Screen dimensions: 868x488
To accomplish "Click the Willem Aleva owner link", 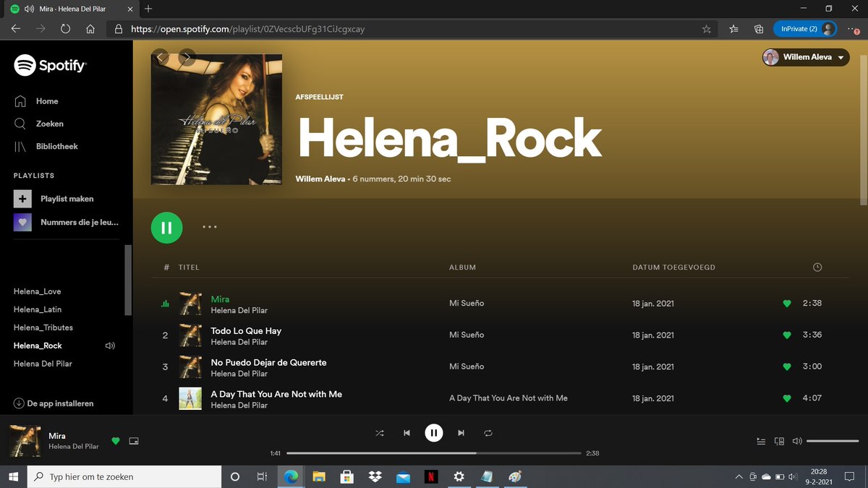I will tap(320, 179).
